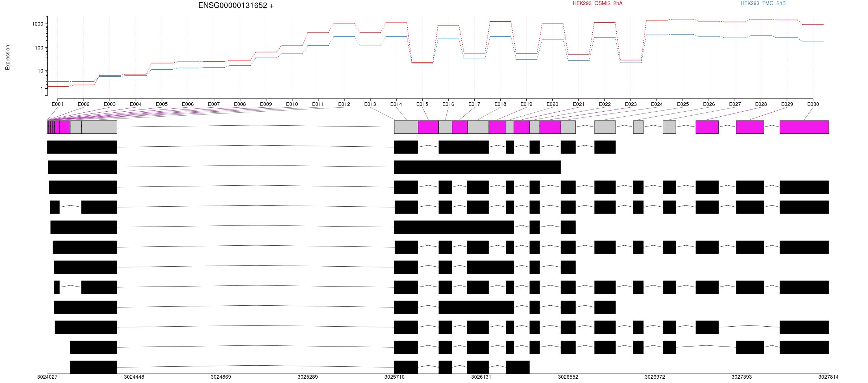Click genomic coordinate 3024027

[x=47, y=377]
